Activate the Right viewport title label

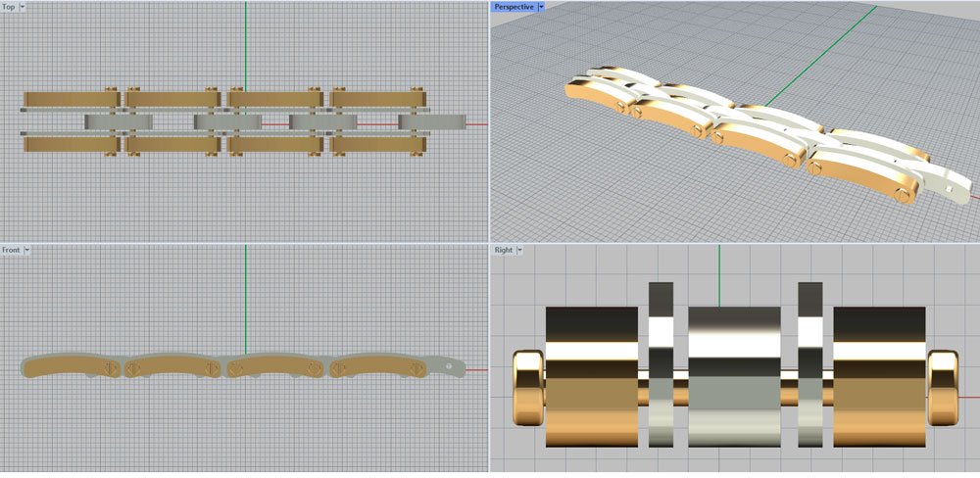pyautogui.click(x=503, y=250)
